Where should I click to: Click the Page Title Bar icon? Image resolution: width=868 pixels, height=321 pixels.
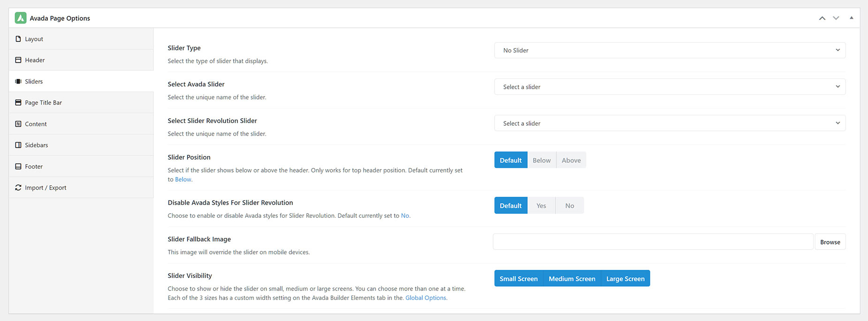pyautogui.click(x=18, y=102)
